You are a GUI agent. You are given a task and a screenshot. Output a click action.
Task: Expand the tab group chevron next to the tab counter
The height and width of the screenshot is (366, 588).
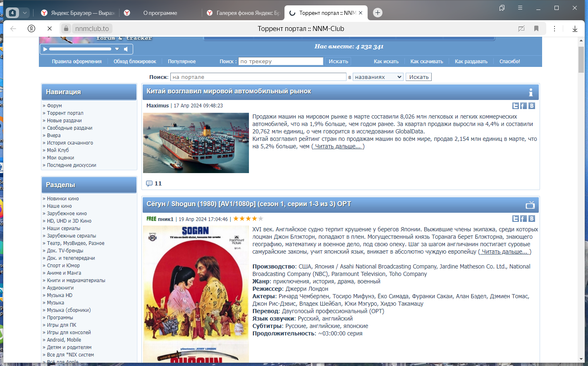point(25,13)
